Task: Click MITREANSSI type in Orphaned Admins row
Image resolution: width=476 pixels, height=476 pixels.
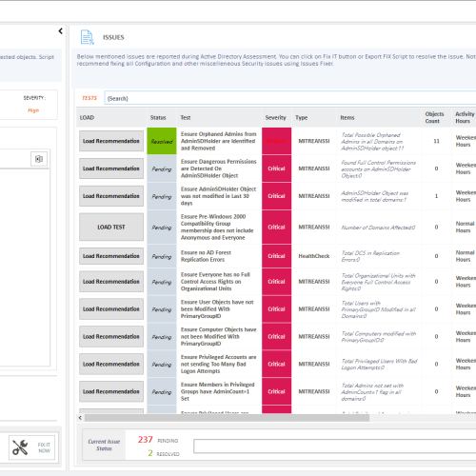Action: [314, 141]
